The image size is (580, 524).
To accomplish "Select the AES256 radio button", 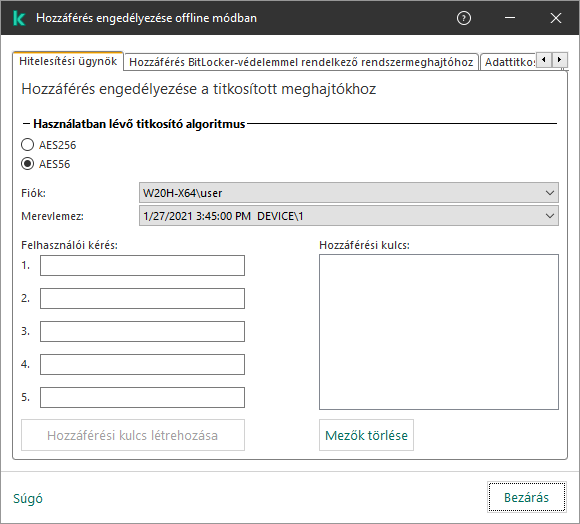I will [x=27, y=145].
